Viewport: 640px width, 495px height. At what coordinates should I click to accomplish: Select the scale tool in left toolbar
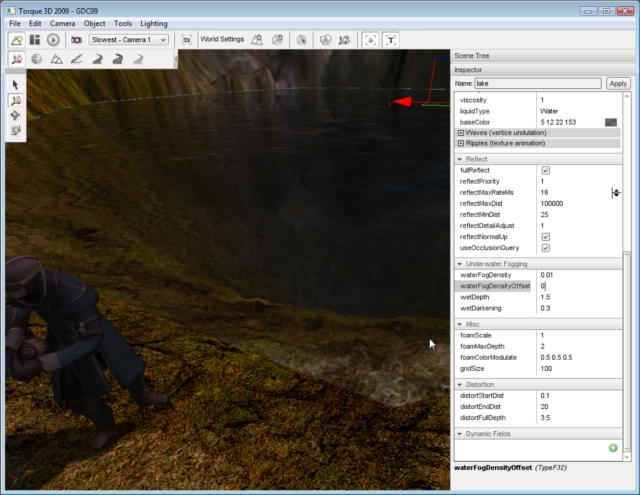[16, 131]
